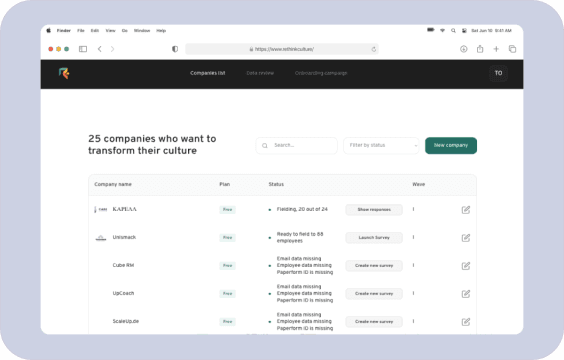The height and width of the screenshot is (360, 564).
Task: Click "Ready to field to 88 employees" status
Action: (x=300, y=237)
